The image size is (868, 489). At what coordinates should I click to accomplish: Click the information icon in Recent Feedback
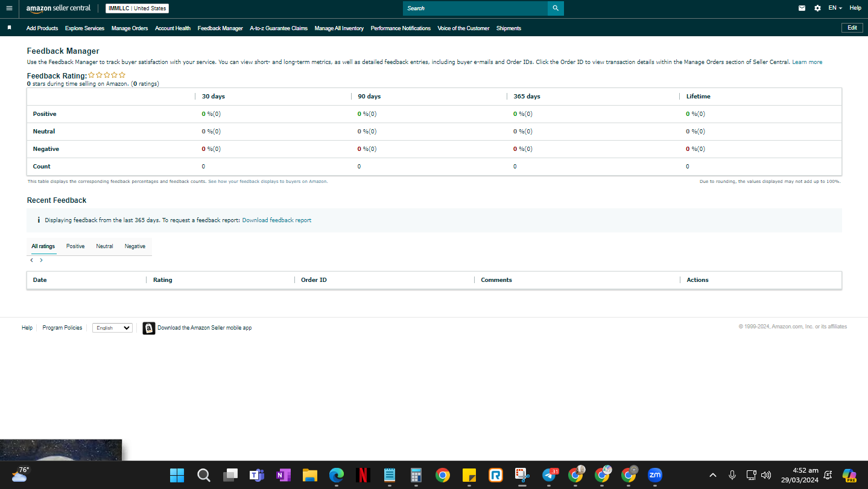(39, 220)
